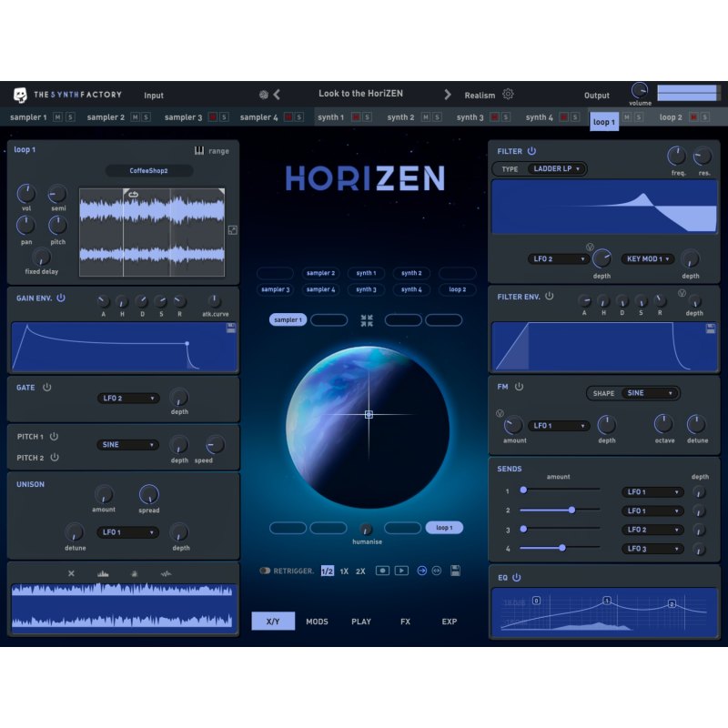Select the sampler 2 tab
The image size is (728, 728).
(106, 117)
